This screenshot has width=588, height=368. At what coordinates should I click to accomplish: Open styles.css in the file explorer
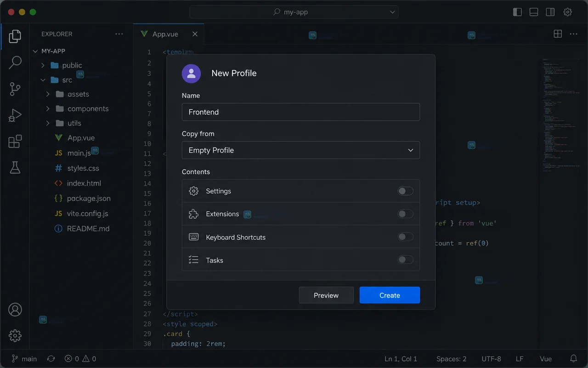coord(83,168)
